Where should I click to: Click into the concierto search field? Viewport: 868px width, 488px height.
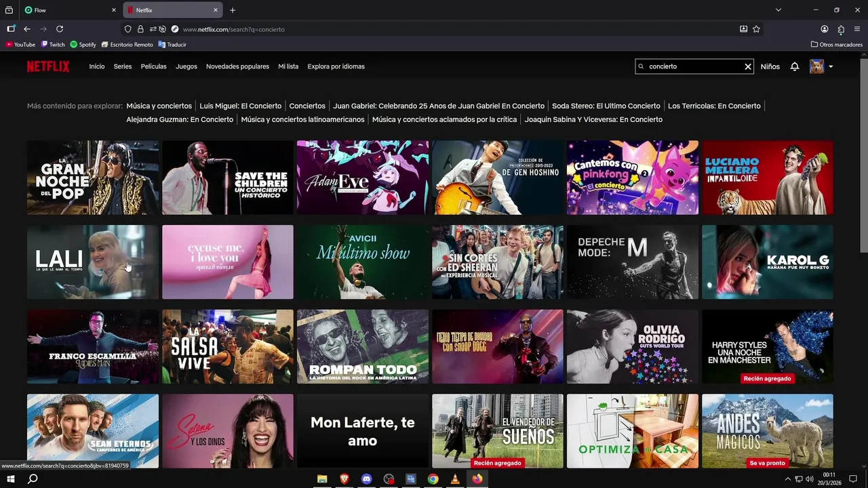click(x=694, y=66)
